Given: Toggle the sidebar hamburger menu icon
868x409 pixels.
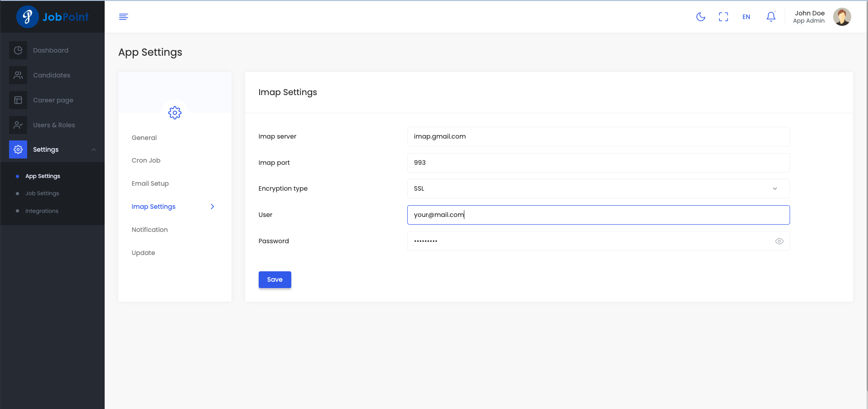Looking at the screenshot, I should click(x=123, y=17).
